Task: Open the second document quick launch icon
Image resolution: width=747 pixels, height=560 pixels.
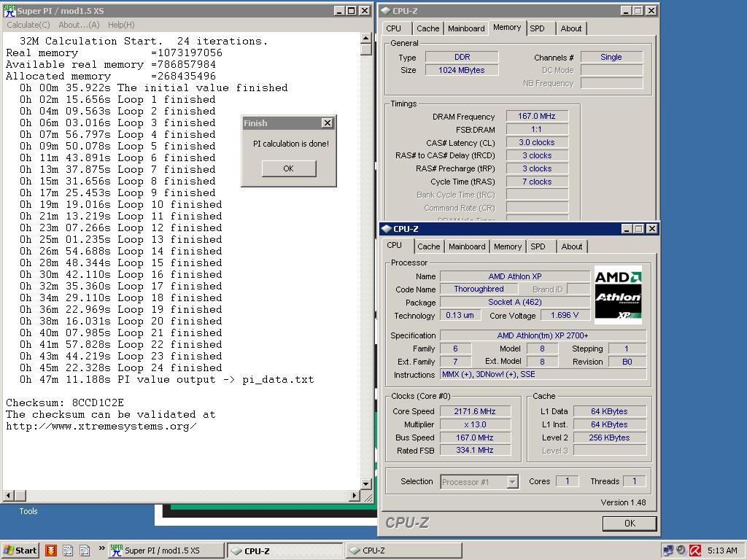Action: tap(85, 551)
